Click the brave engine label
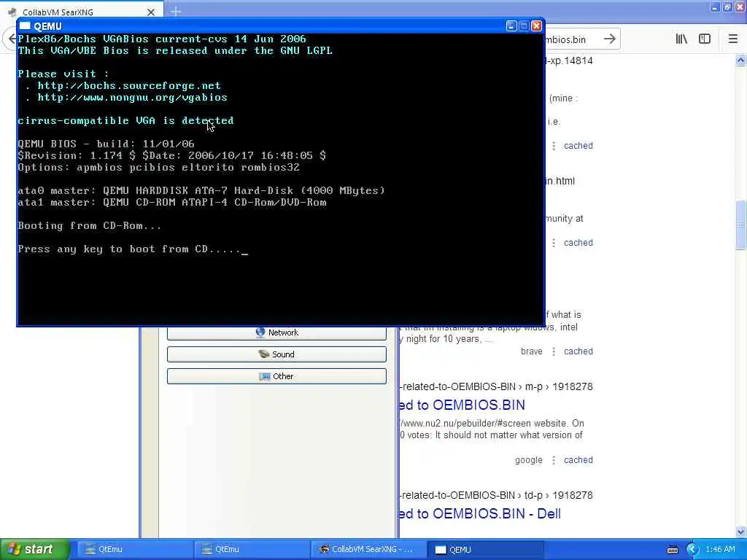Viewport: 747px width, 560px height. 532,351
